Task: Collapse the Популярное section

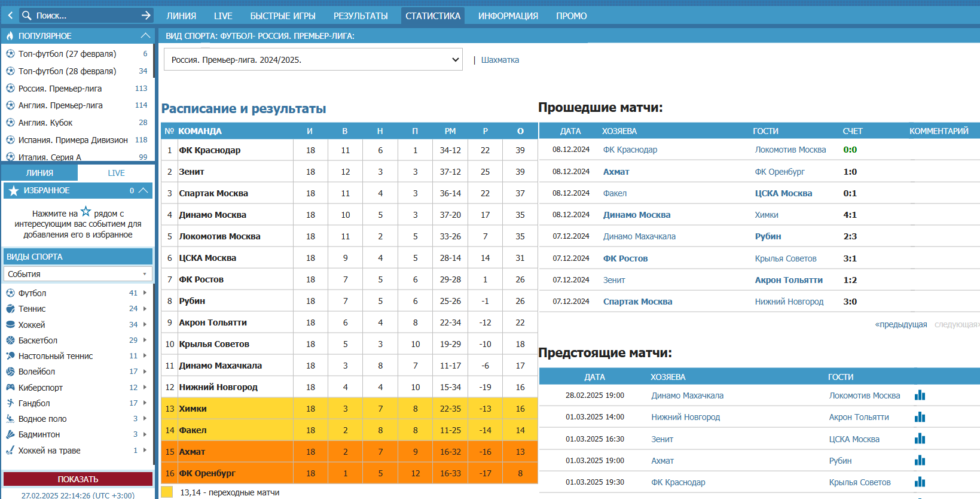Action: click(x=145, y=36)
